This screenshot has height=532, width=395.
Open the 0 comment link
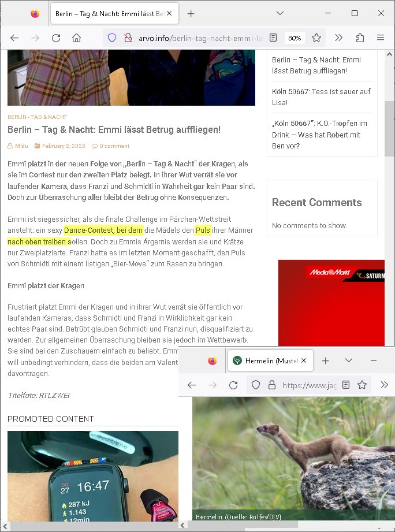pyautogui.click(x=111, y=146)
